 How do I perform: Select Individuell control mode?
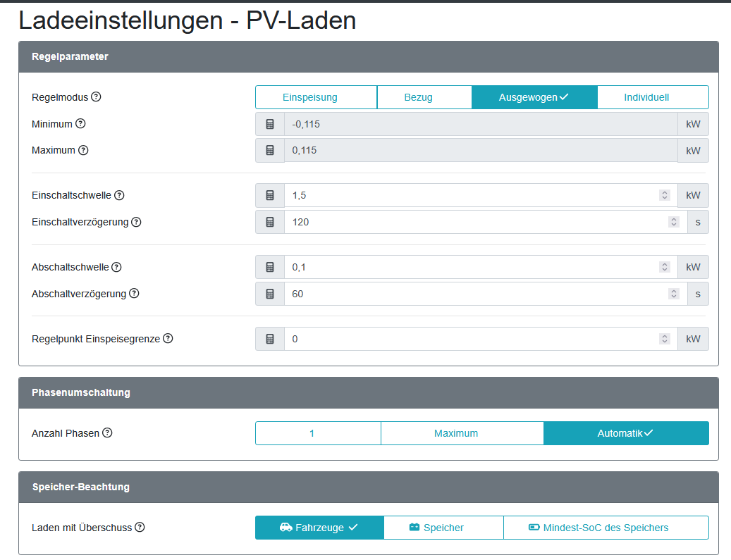[x=653, y=97]
